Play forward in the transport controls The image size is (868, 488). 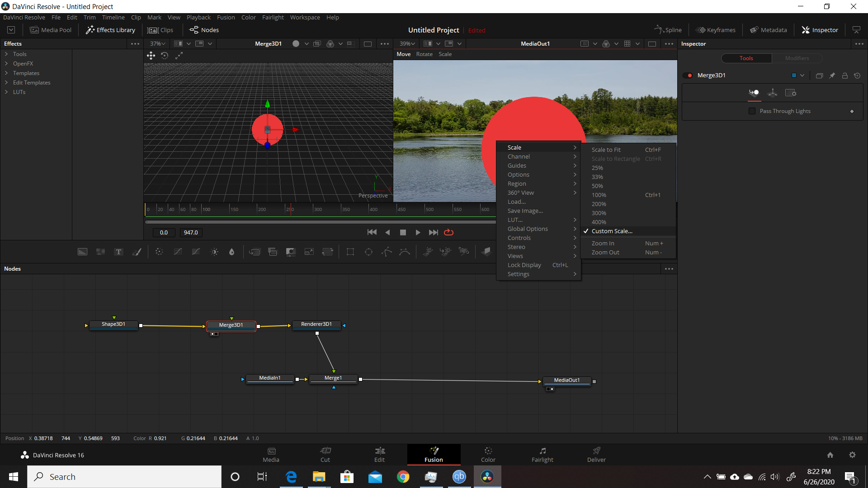pyautogui.click(x=418, y=232)
